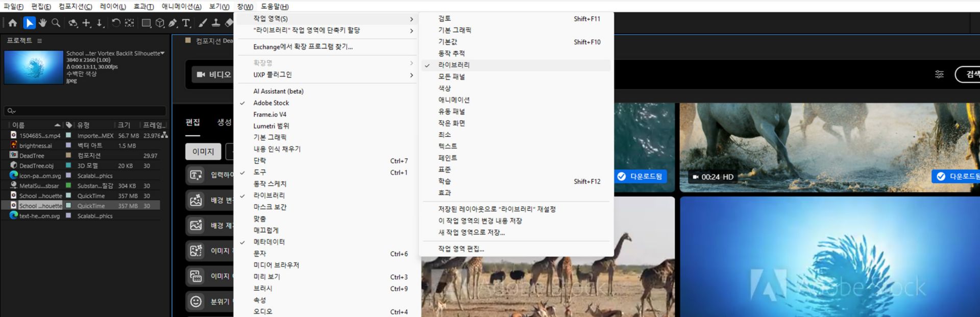Select the Brush tool
The image size is (980, 317).
203,23
